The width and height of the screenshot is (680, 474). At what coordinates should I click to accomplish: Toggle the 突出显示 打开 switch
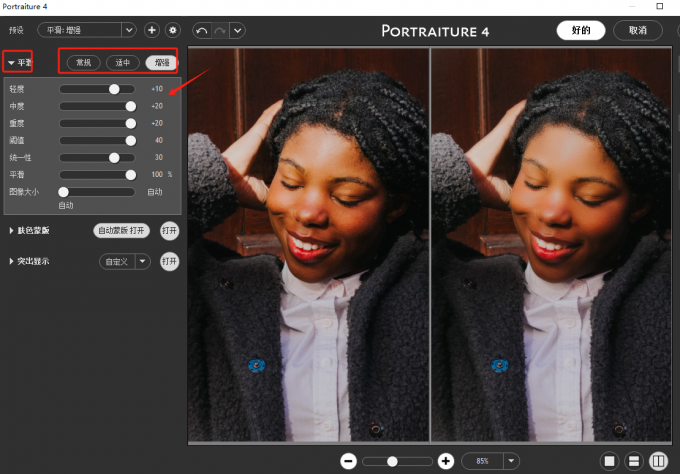(169, 262)
